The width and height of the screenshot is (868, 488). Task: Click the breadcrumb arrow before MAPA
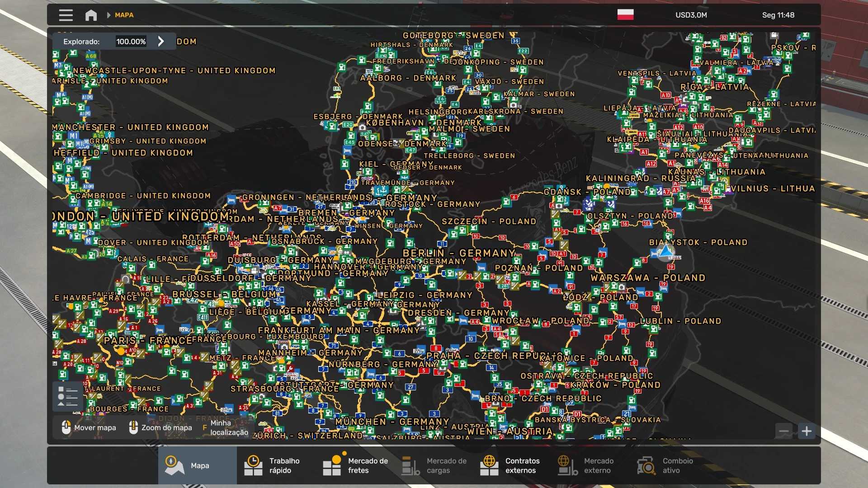(x=108, y=15)
